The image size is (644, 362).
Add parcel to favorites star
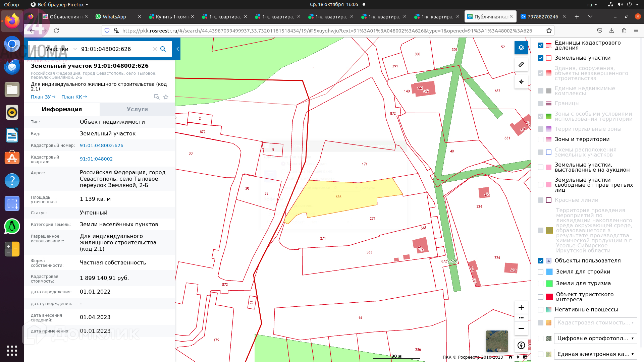point(166,97)
